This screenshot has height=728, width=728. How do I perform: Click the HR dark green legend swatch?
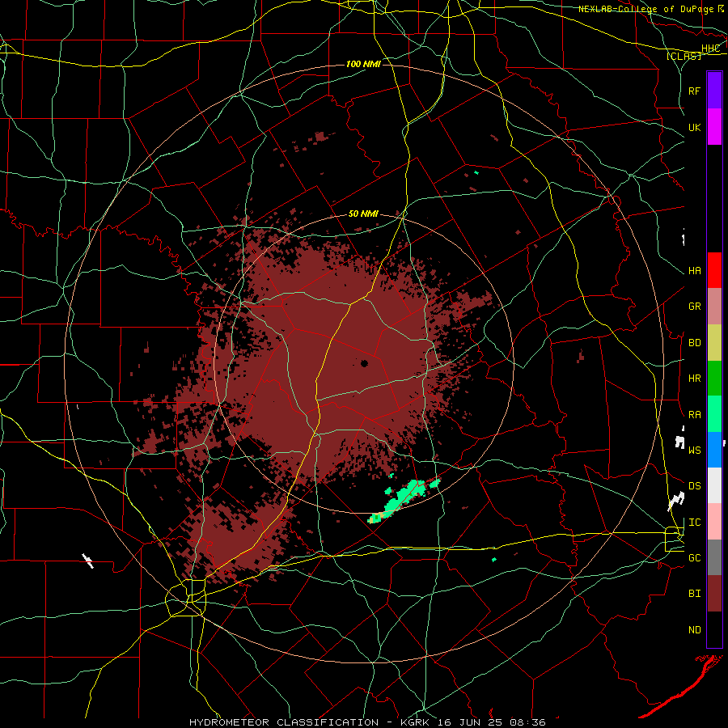714,379
